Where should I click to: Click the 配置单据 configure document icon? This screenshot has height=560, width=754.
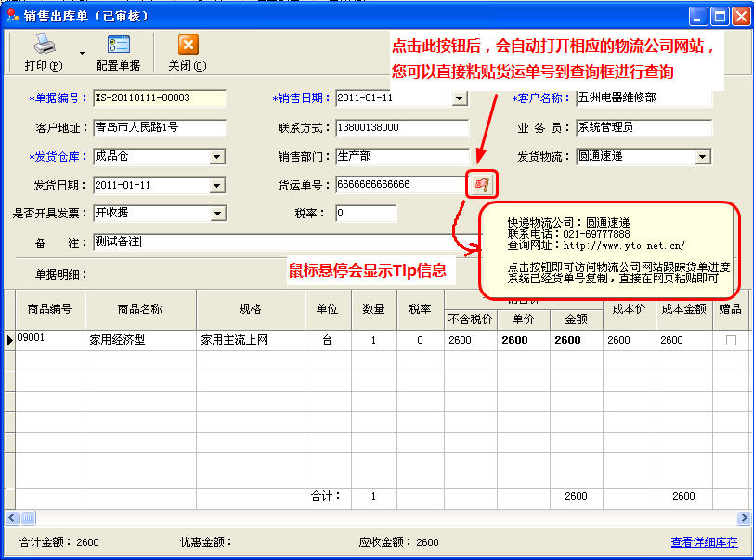118,46
